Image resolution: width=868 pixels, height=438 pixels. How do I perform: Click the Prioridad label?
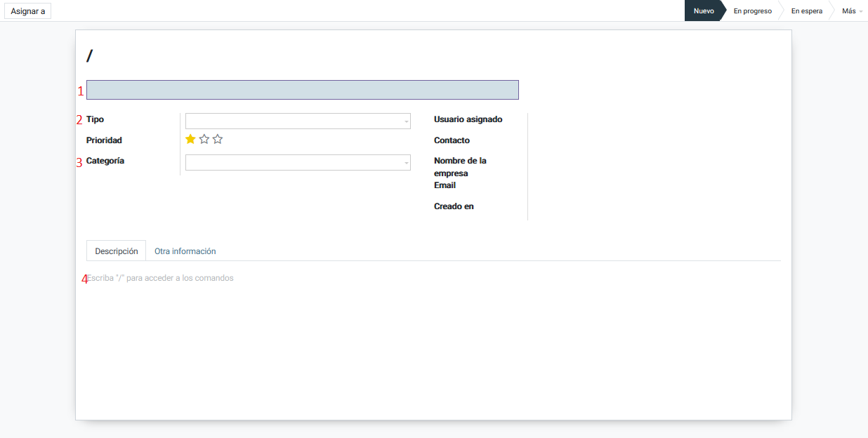pyautogui.click(x=104, y=140)
